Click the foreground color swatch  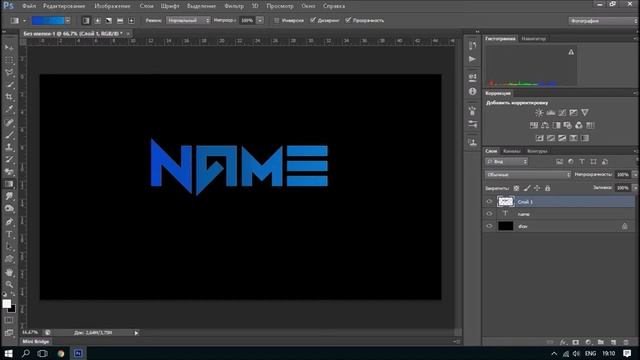pos(6,303)
